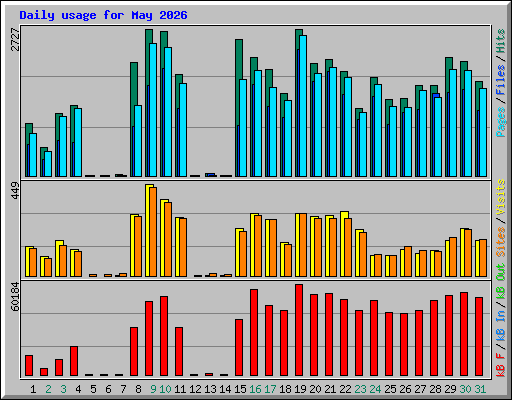Click day 17 on the axis
The height and width of the screenshot is (400, 512).
[x=270, y=389]
